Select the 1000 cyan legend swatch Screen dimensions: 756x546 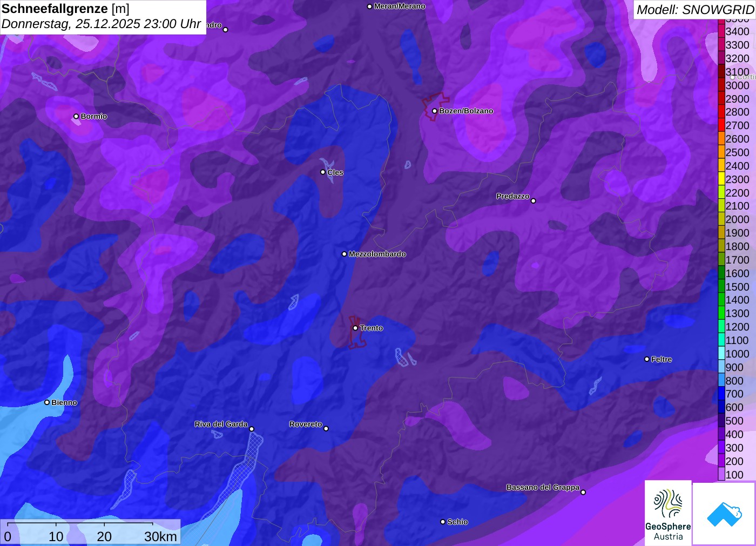[721, 353]
